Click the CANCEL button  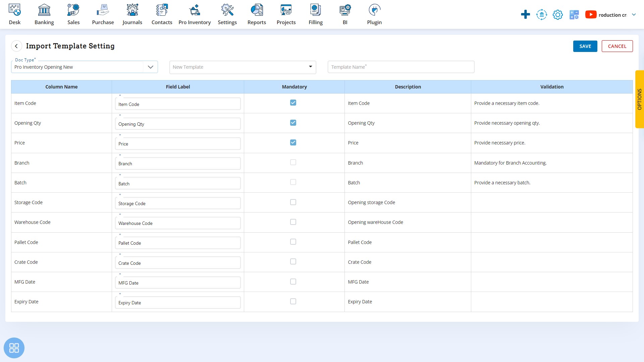(617, 46)
